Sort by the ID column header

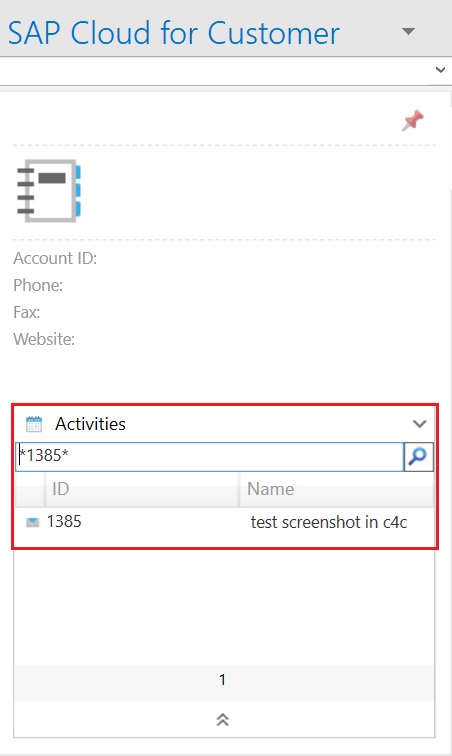(x=142, y=489)
